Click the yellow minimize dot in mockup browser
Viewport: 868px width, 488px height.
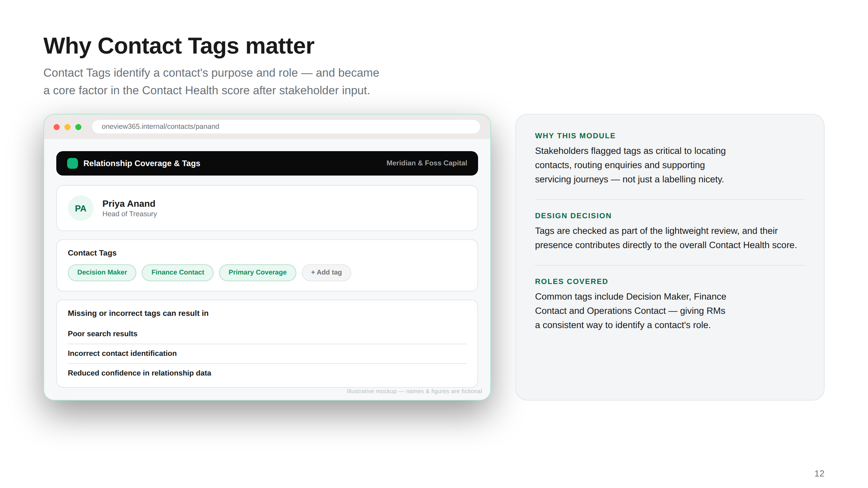tap(67, 127)
